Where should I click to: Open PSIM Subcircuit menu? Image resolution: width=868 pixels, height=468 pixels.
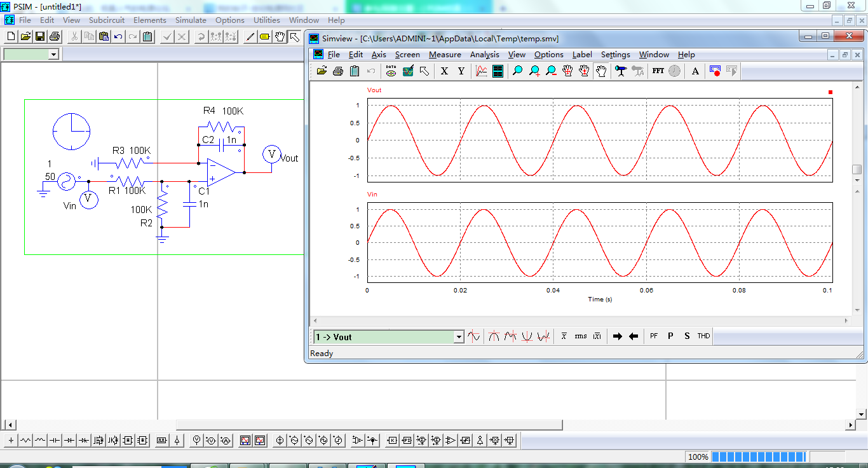coord(107,20)
